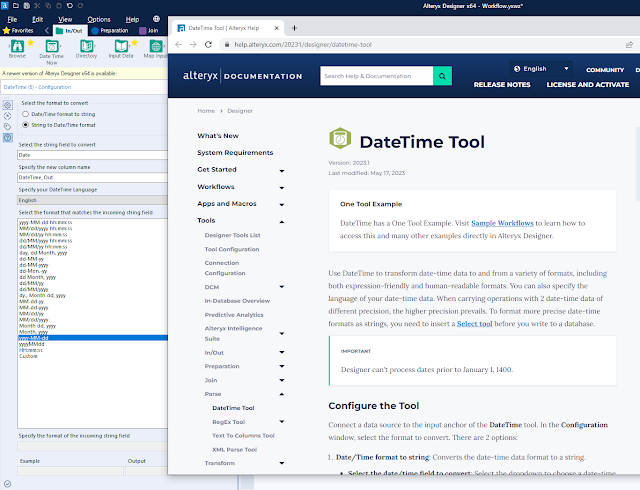Switch to the Favorites tool tab

[x=18, y=31]
